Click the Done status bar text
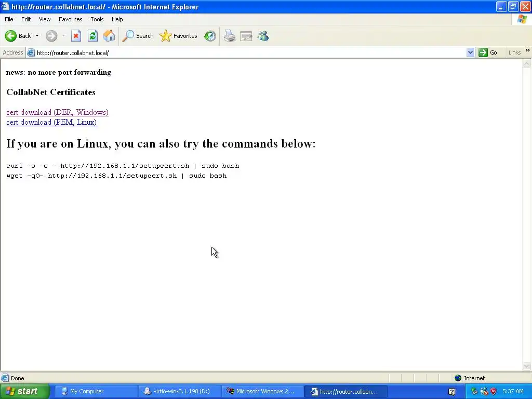Screen dimensions: 532x399 pos(17,378)
